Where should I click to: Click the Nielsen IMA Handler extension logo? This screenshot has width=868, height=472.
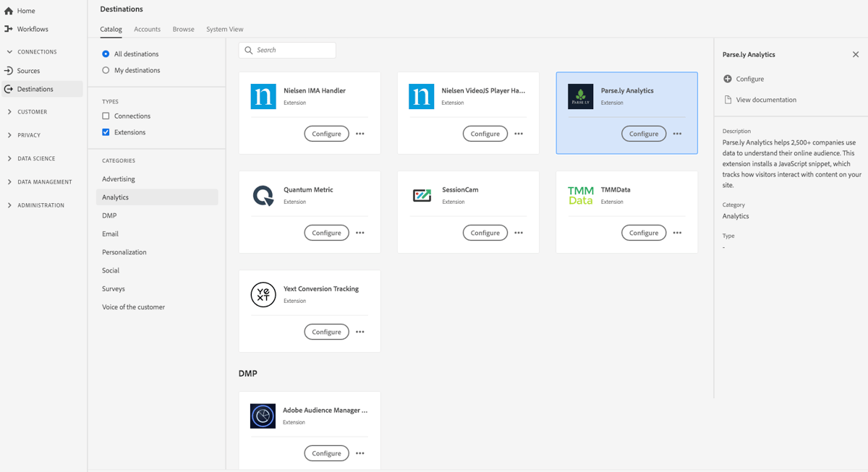pos(263,96)
